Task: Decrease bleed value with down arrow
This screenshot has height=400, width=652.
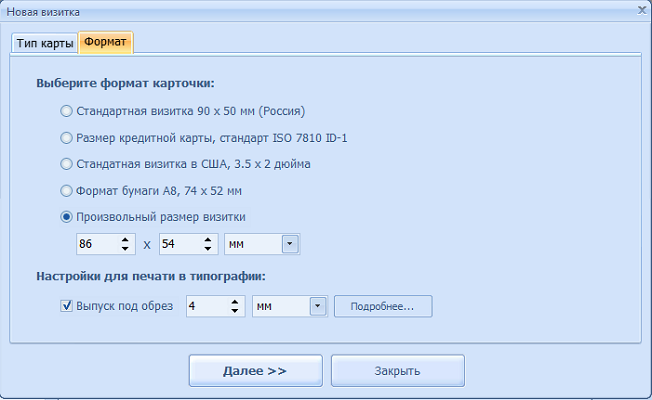Action: pyautogui.click(x=235, y=311)
